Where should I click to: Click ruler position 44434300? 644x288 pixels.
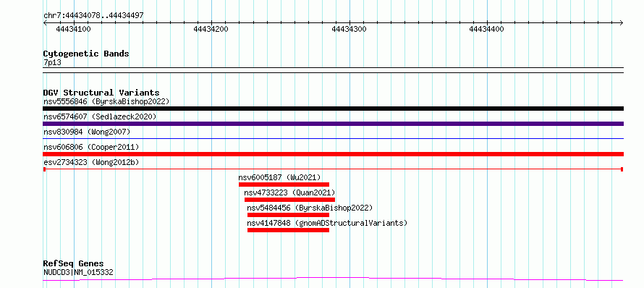(349, 29)
